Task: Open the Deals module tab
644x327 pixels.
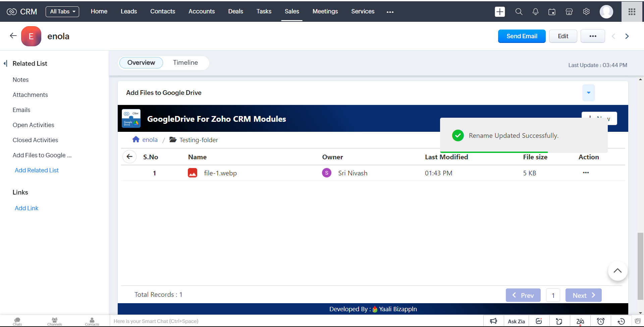Action: (x=235, y=11)
